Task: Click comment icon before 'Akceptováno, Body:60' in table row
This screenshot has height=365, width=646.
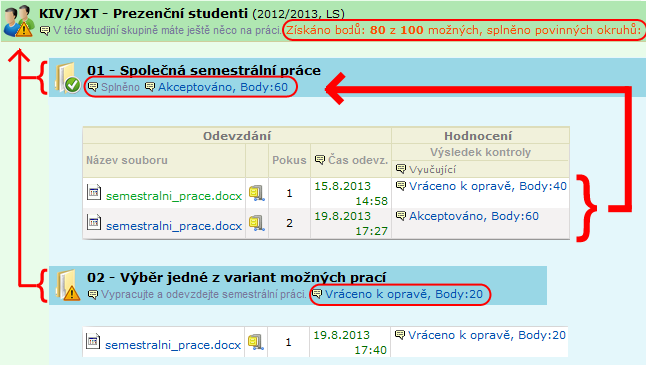Action: [x=400, y=216]
